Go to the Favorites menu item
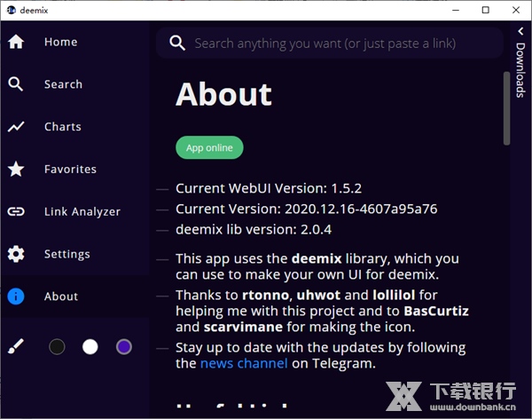This screenshot has height=419, width=532. (70, 169)
